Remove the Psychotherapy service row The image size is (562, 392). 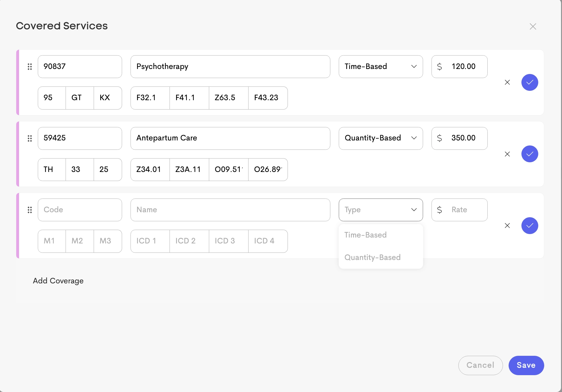pyautogui.click(x=507, y=82)
